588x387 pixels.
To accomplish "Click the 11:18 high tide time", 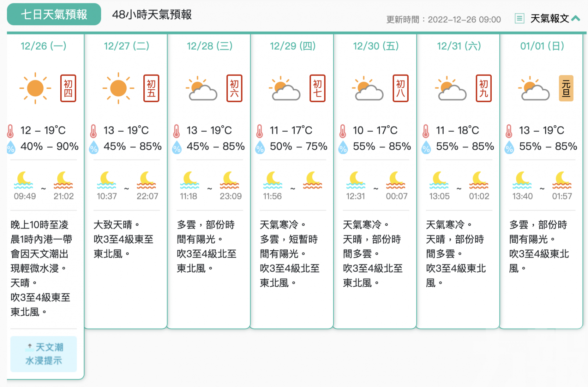I will click(189, 196).
